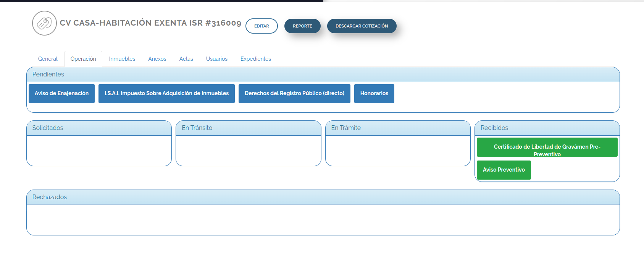Click Derechos del Registro Público (directo)
This screenshot has height=253, width=644.
coord(294,94)
